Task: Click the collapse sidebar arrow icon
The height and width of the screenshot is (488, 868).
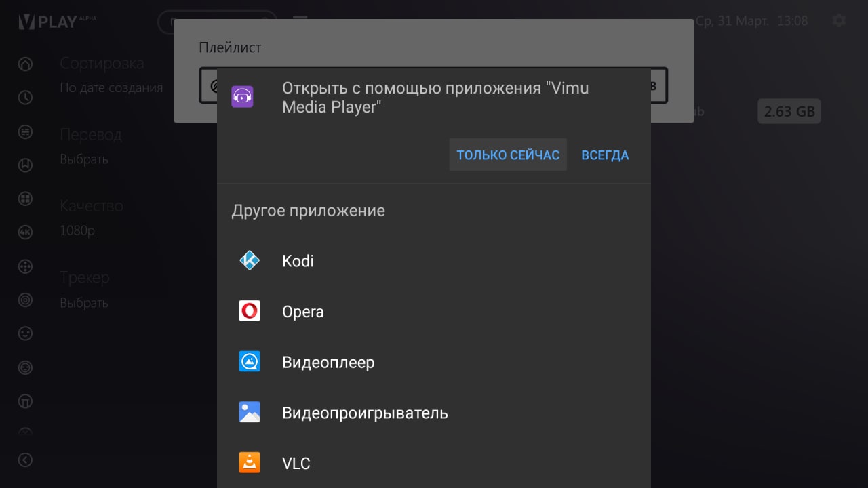Action: 25,460
